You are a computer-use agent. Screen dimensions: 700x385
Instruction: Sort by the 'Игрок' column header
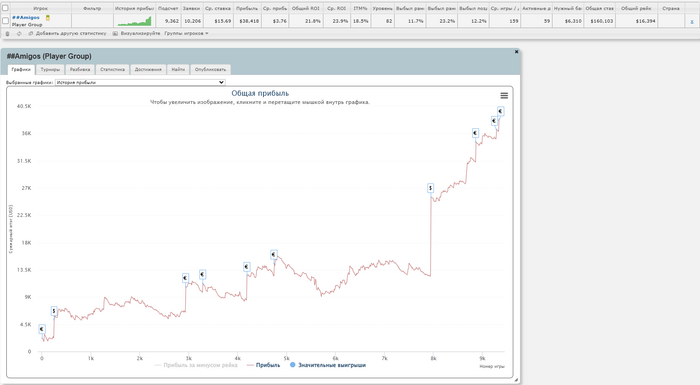pos(41,8)
